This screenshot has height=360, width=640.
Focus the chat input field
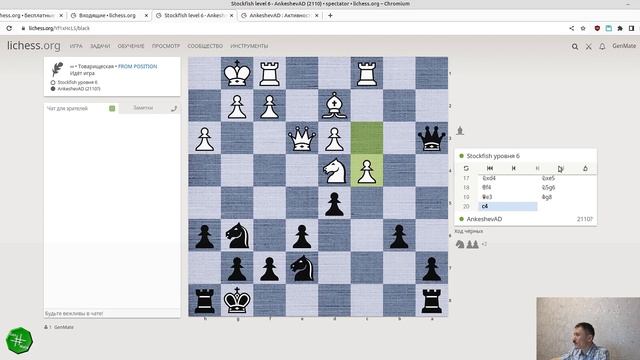click(x=112, y=313)
